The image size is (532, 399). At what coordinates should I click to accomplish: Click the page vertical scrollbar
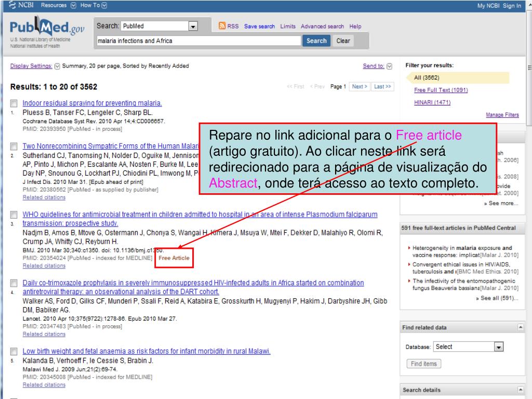529,68
